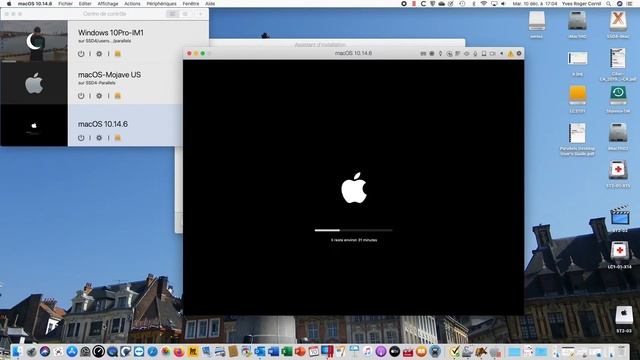The image size is (640, 360).
Task: Open Finder from the Dock
Action: coord(17,351)
